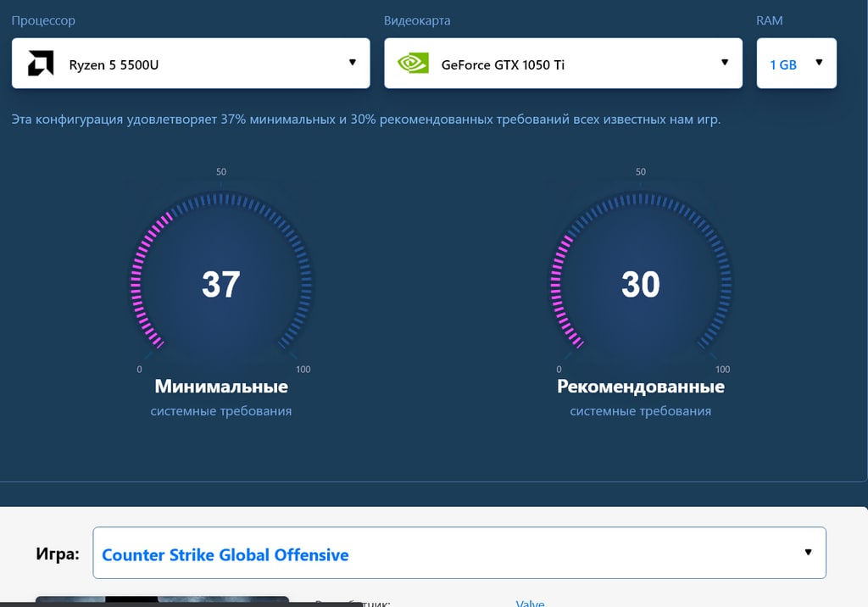Click системные требования under Рекомендованные
The height and width of the screenshot is (607, 868).
641,411
